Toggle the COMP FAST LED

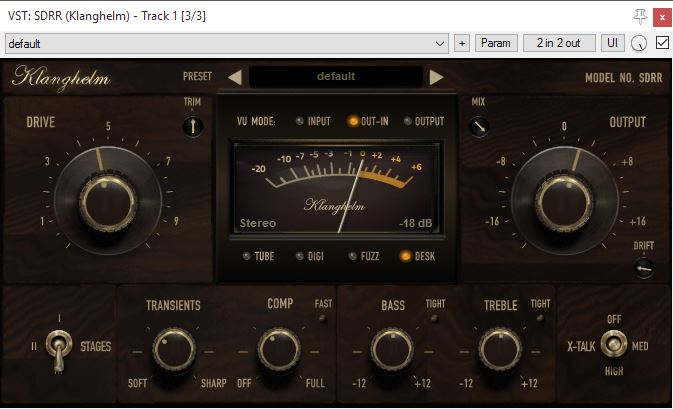tap(322, 318)
